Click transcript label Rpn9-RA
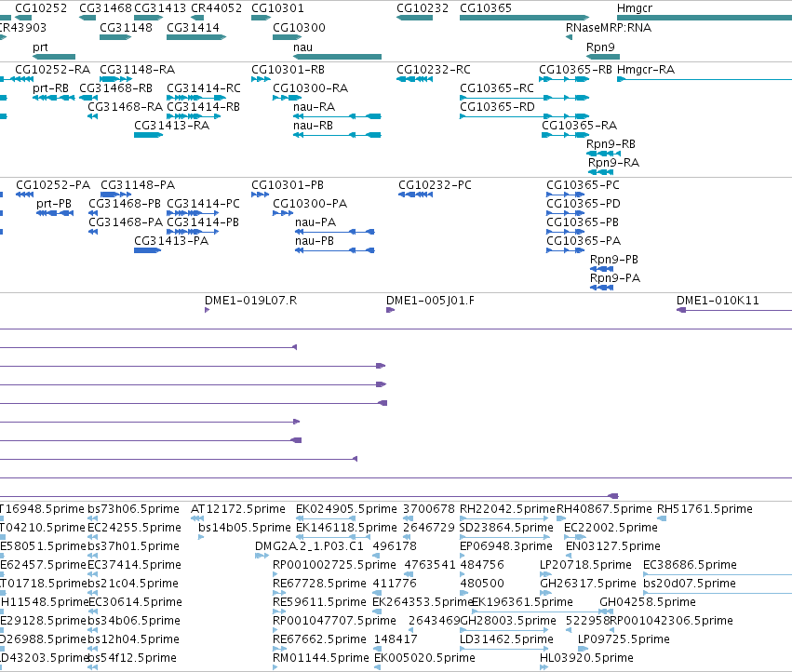792x672 pixels. coord(613,163)
